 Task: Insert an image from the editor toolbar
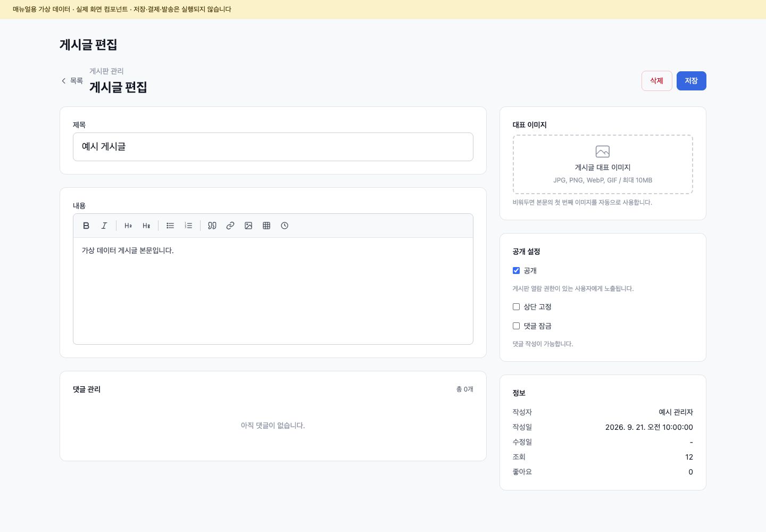(x=248, y=226)
